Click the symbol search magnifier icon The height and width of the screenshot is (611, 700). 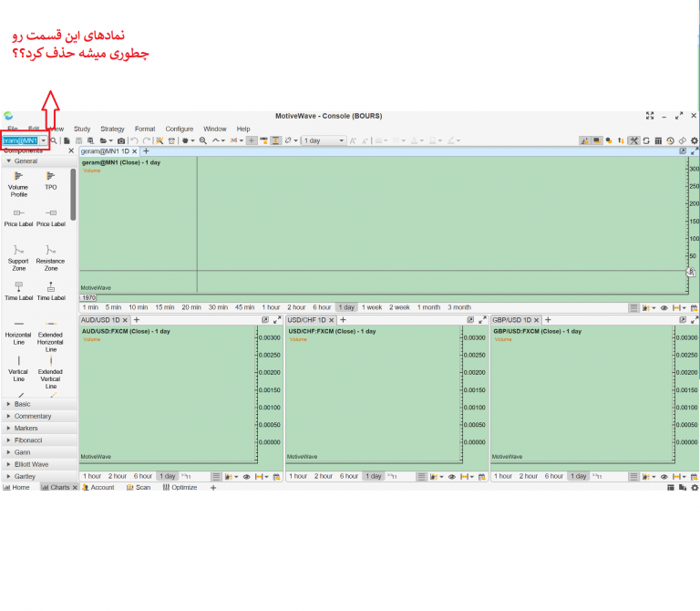[x=54, y=140]
